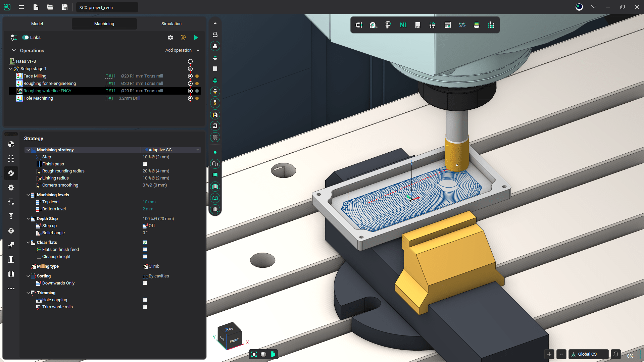Collapse the Depth Step parameter group
This screenshot has height=362, width=644.
click(28, 218)
